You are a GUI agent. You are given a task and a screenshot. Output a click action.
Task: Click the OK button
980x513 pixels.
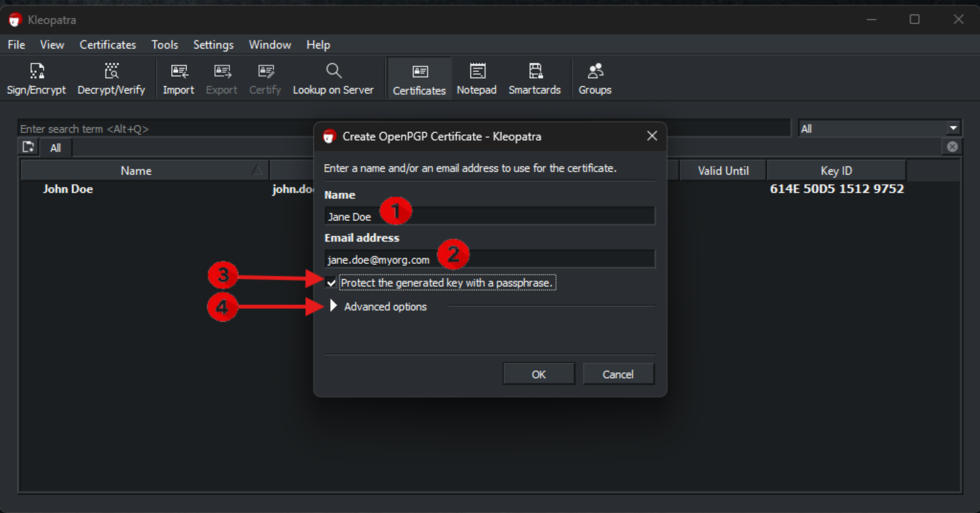(539, 374)
